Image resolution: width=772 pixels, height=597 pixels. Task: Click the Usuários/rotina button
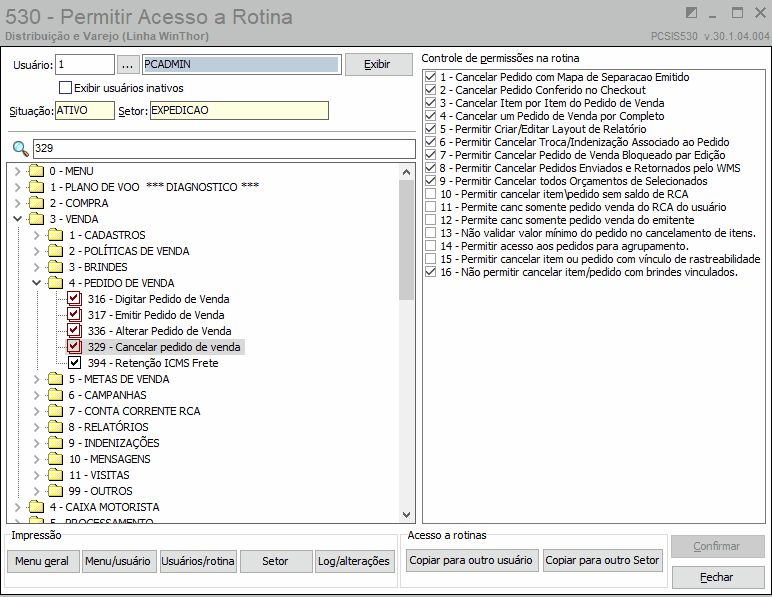pos(198,562)
